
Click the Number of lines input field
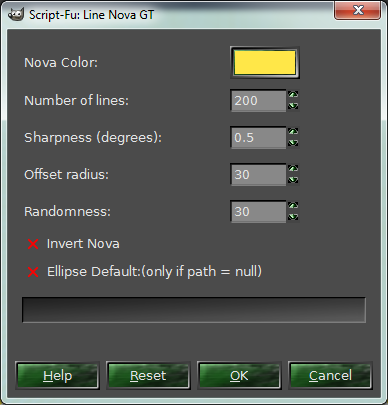coord(258,100)
